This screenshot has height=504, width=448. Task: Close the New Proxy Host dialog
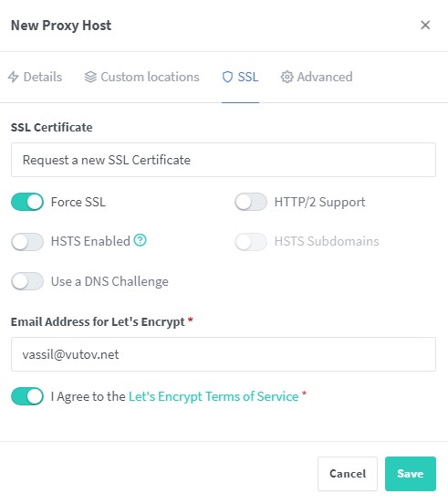tap(425, 25)
